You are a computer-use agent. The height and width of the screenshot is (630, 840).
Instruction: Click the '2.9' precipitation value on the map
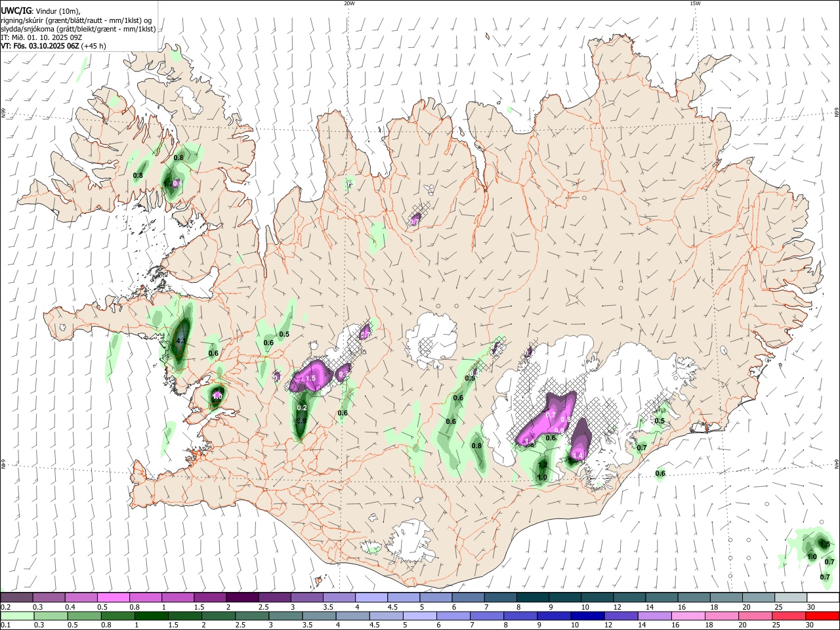click(x=301, y=421)
